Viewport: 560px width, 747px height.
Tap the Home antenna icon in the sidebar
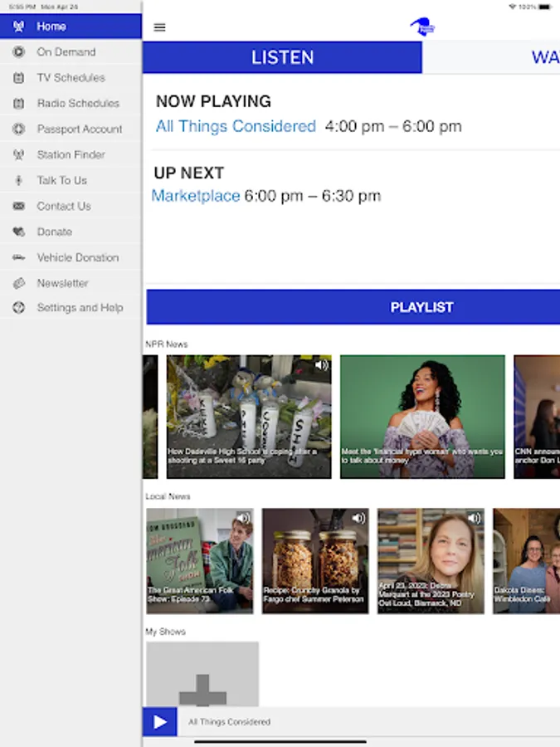(18, 27)
